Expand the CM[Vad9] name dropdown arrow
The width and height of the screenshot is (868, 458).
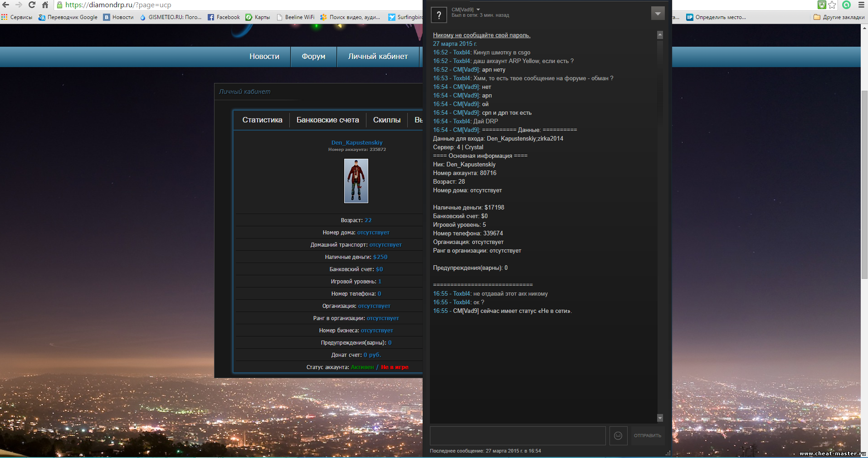pyautogui.click(x=478, y=10)
